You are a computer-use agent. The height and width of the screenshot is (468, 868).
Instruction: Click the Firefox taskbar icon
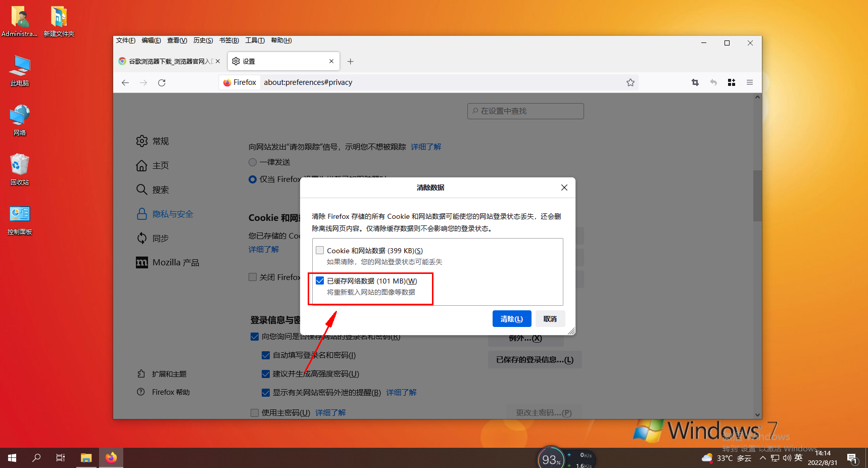[111, 458]
